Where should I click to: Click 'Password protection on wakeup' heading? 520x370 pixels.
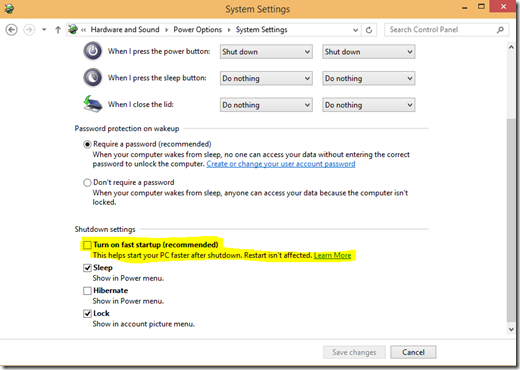[127, 129]
